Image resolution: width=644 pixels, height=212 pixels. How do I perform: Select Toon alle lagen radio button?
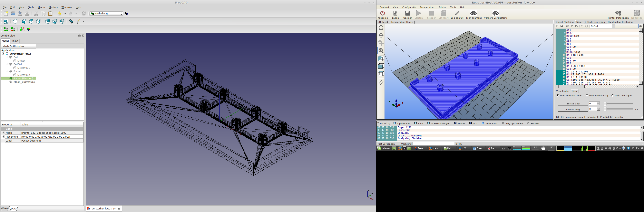pos(612,95)
